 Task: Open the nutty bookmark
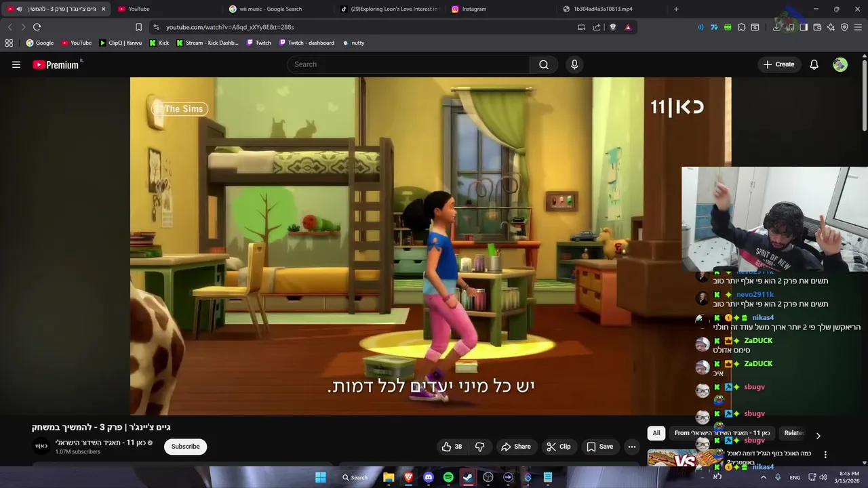click(353, 43)
